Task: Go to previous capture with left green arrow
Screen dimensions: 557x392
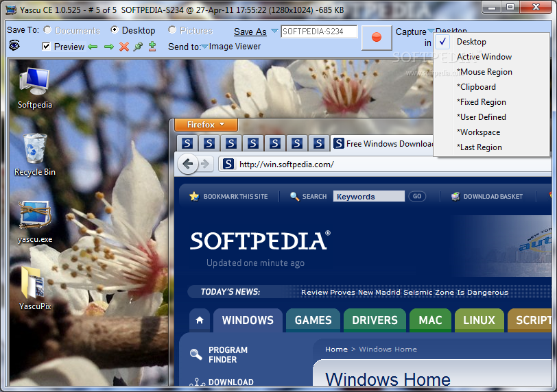Action: point(93,47)
